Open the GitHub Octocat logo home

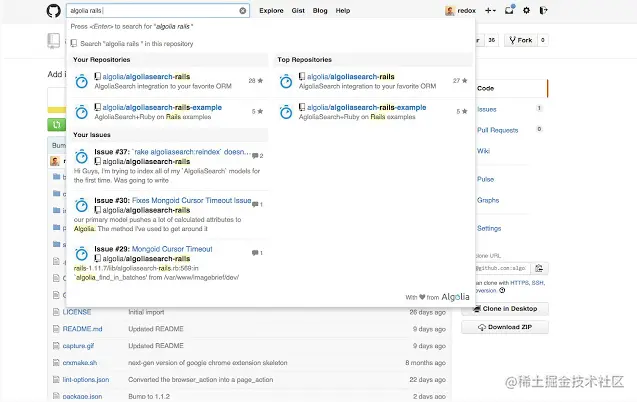coord(53,11)
